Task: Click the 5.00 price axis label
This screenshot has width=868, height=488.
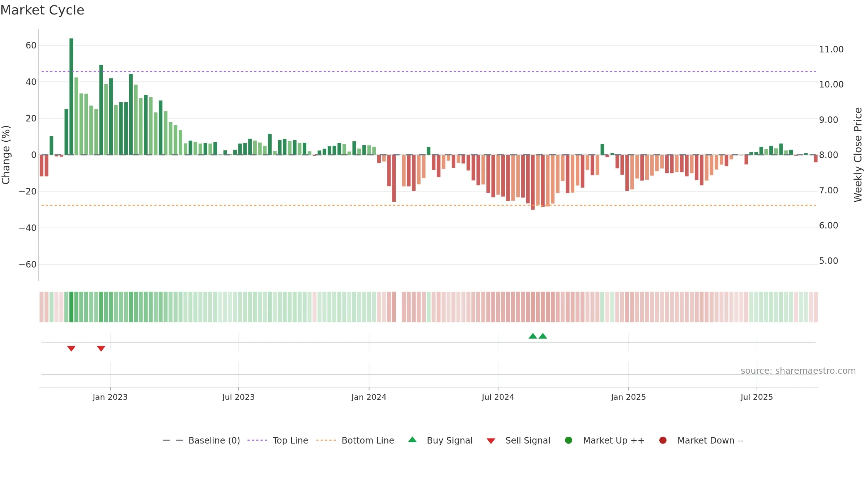Action: click(829, 261)
